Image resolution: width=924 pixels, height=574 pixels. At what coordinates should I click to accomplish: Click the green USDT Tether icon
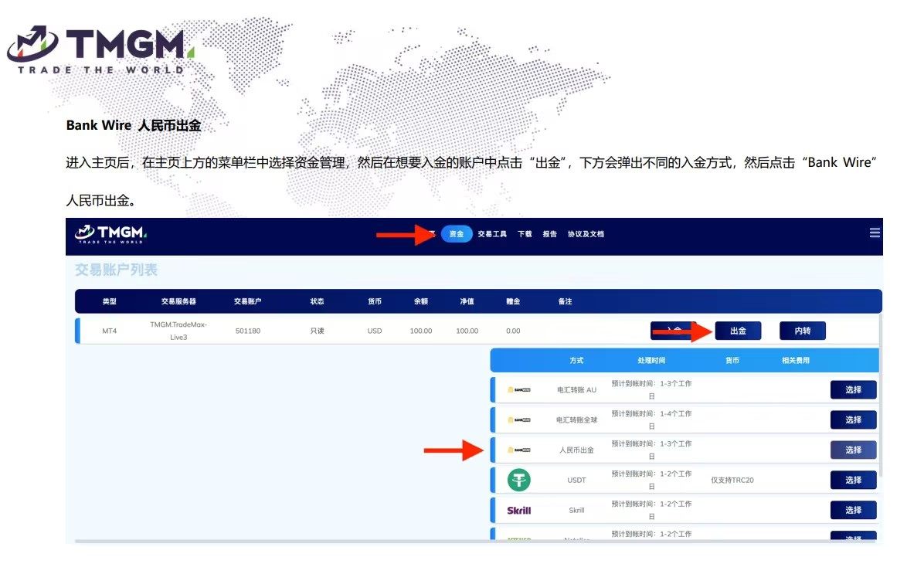[x=518, y=480]
